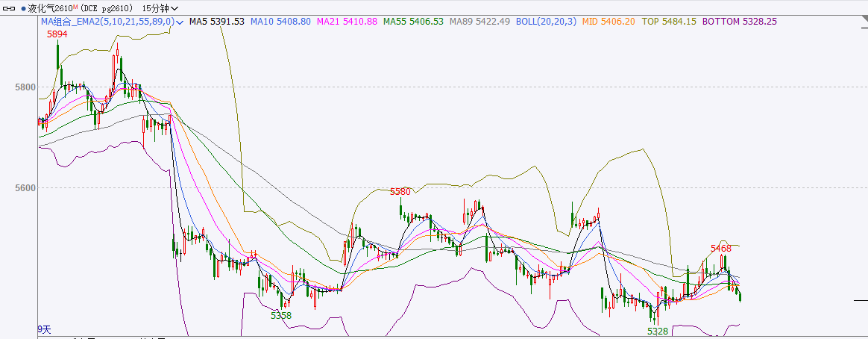Click the chain link icon beside contract name
The width and height of the screenshot is (868, 339).
tap(10, 8)
